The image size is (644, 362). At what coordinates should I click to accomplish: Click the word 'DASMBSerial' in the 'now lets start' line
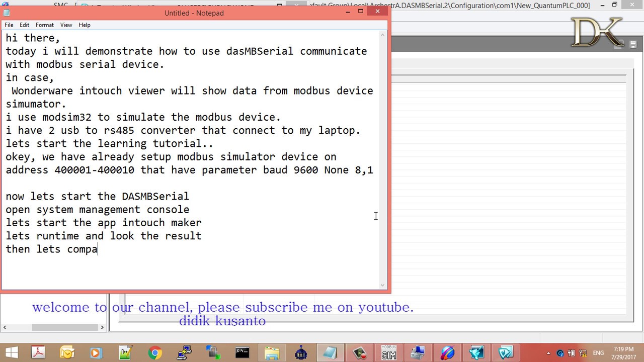click(x=155, y=197)
